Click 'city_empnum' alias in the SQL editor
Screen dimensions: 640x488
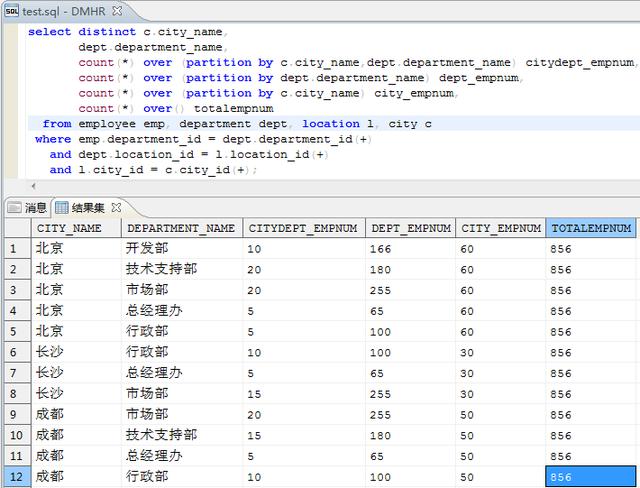[413, 93]
